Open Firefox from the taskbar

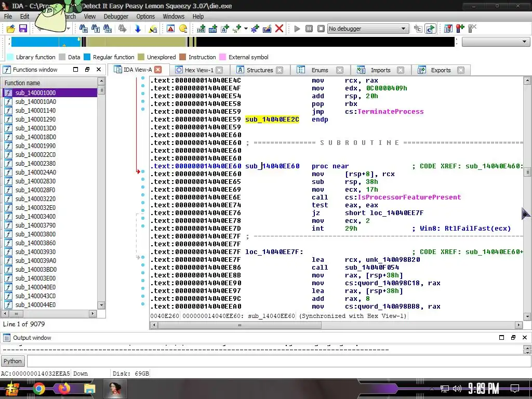[64, 388]
